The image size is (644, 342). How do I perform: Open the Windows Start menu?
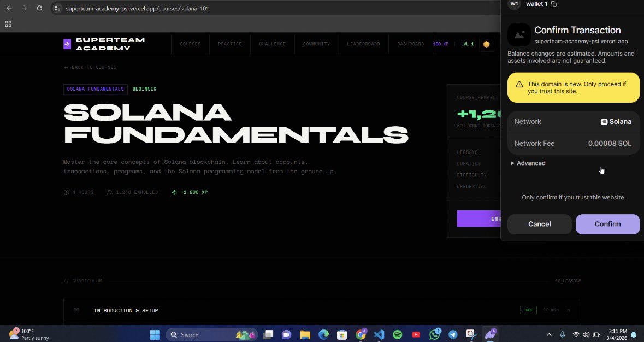[155, 334]
